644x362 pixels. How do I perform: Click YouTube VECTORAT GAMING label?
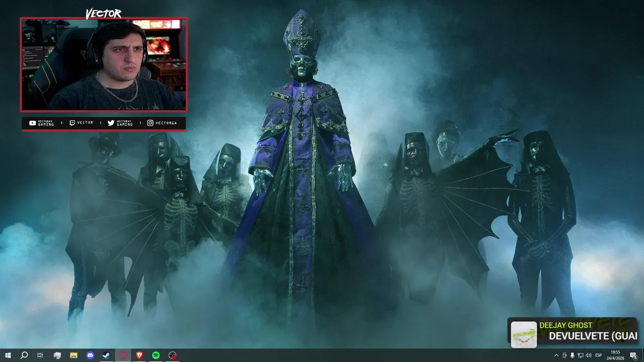(42, 123)
